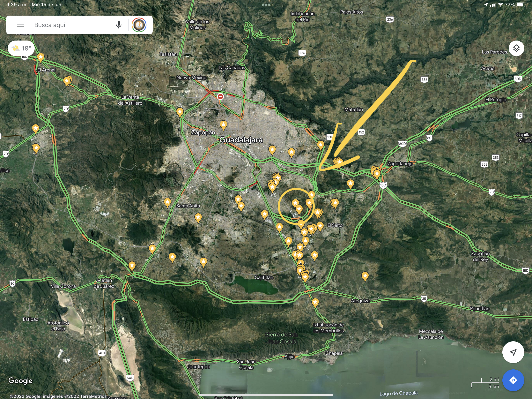Select the Guadalajara city label
Image resolution: width=532 pixels, height=399 pixels.
coord(241,140)
